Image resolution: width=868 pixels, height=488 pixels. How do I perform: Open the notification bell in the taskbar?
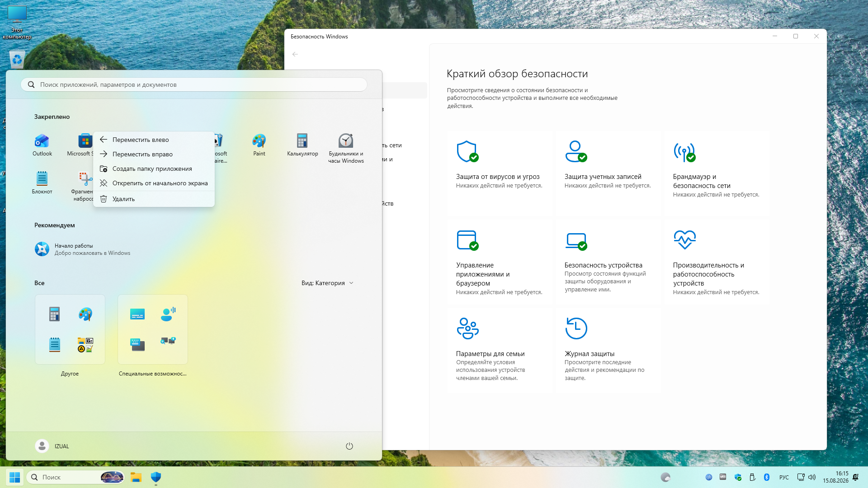[x=855, y=477]
